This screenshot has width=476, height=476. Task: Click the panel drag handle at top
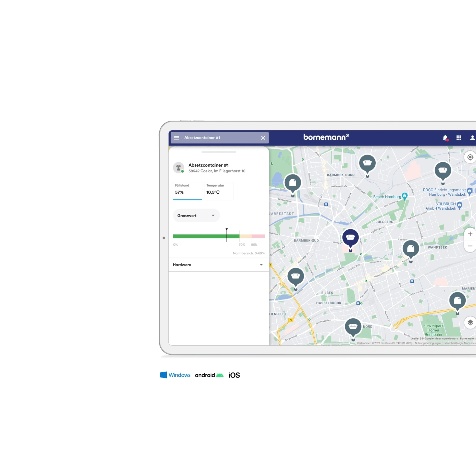pyautogui.click(x=219, y=152)
